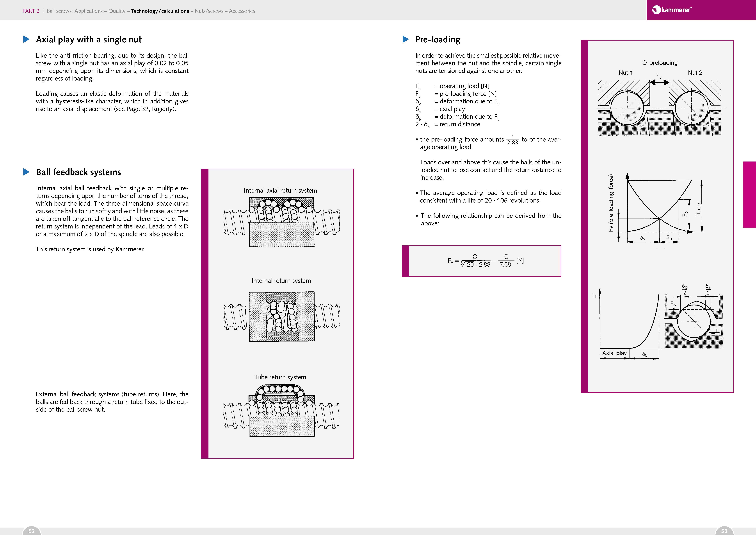
Task: Click 'Technology / calculations' in the breadcrumb
Action: tap(160, 11)
